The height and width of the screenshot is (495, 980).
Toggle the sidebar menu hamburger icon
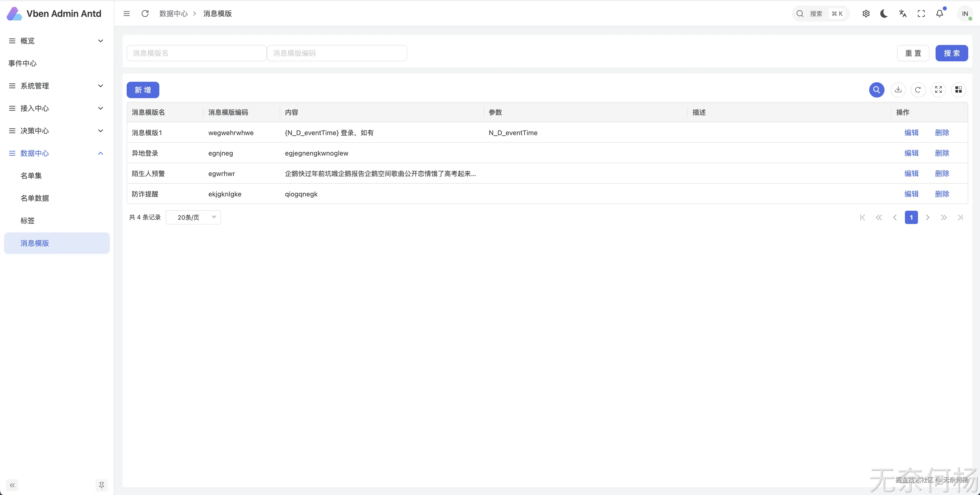click(x=127, y=14)
